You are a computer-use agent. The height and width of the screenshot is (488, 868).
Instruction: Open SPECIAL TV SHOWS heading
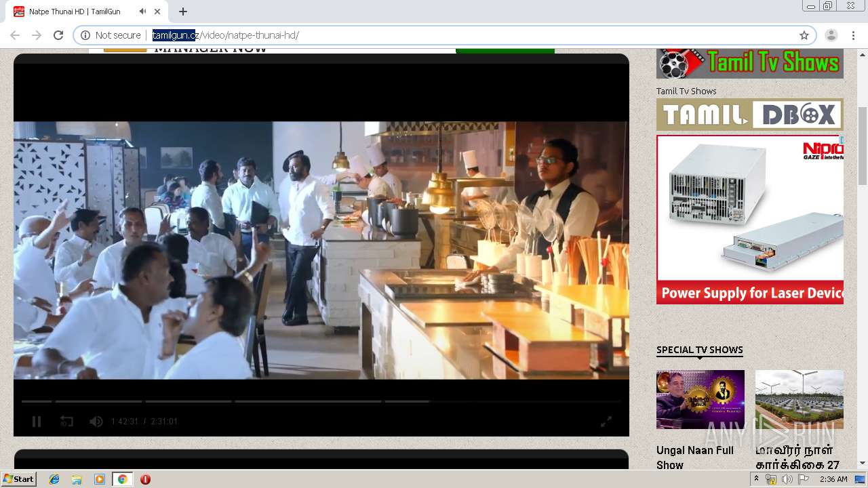700,350
